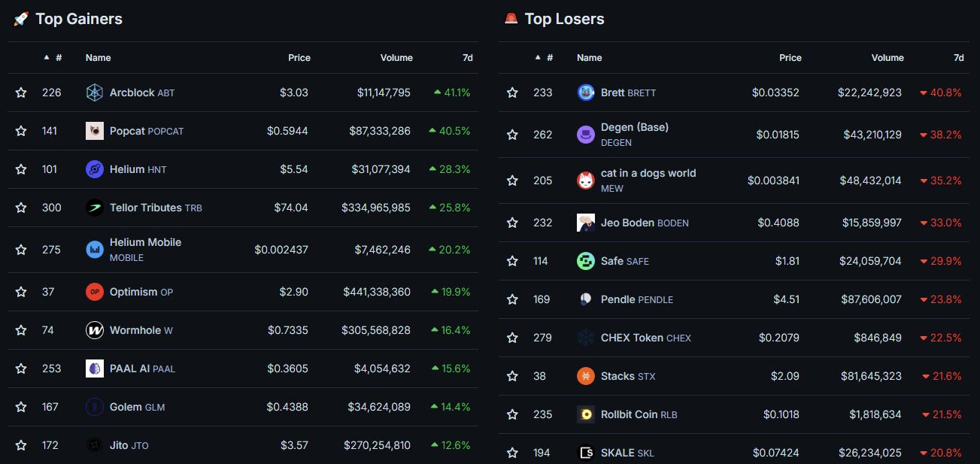
Task: Favorite Brett using the star icon
Action: pyautogui.click(x=512, y=92)
